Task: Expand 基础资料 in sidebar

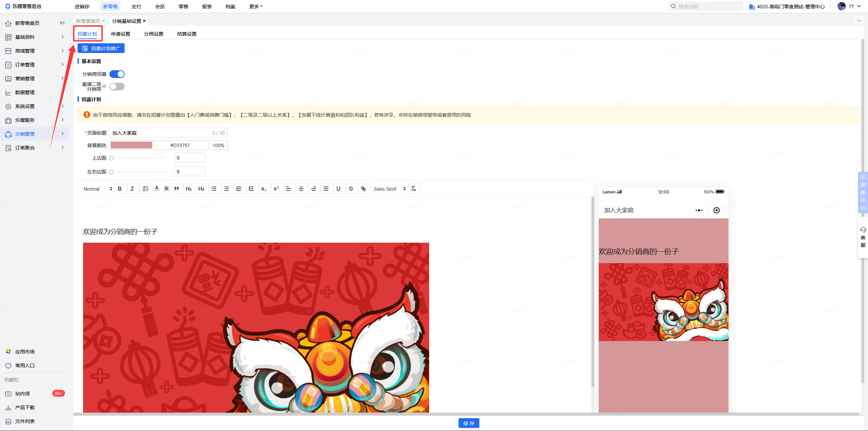Action: pyautogui.click(x=35, y=37)
